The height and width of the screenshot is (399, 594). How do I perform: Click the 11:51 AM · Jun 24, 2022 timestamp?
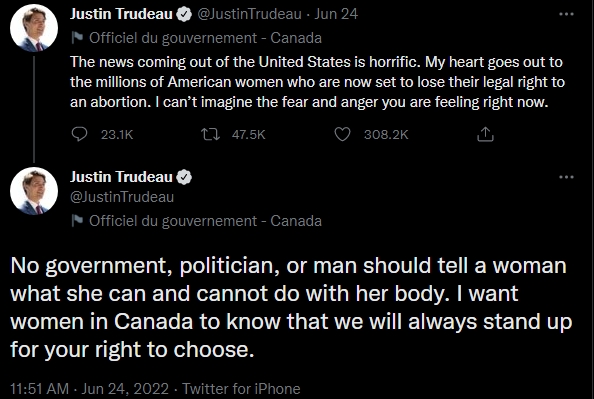click(x=89, y=389)
